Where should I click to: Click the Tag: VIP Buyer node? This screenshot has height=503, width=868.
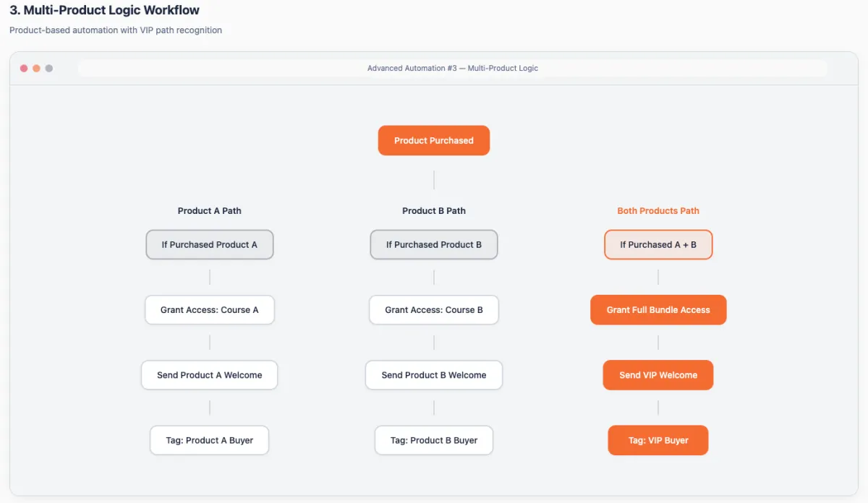[658, 440]
